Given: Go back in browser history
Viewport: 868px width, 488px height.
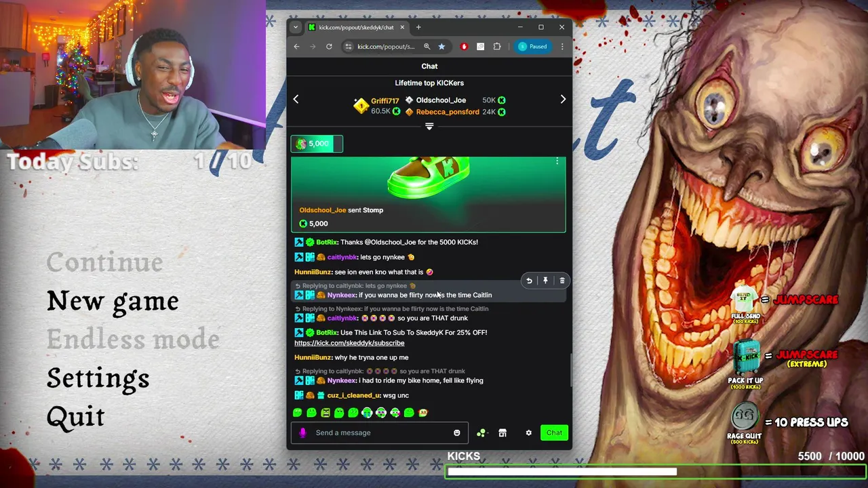Looking at the screenshot, I should pyautogui.click(x=296, y=47).
